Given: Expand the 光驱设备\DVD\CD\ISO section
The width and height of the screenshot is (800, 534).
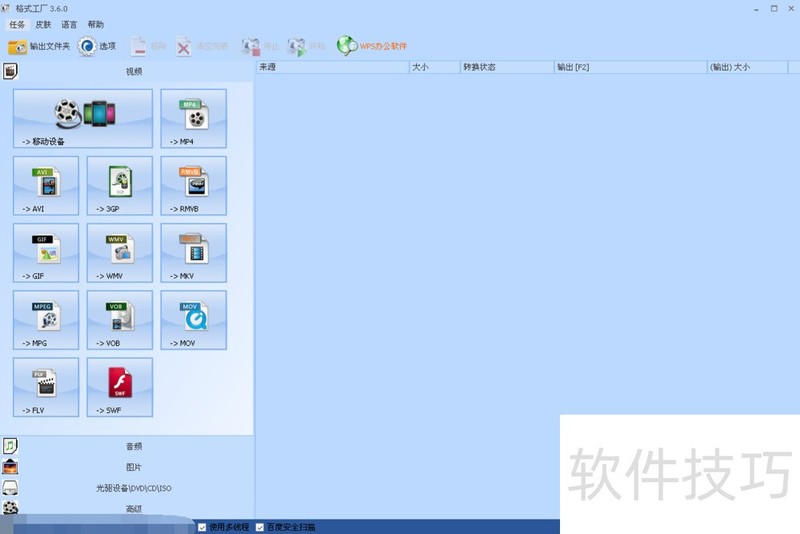Looking at the screenshot, I should [133, 488].
